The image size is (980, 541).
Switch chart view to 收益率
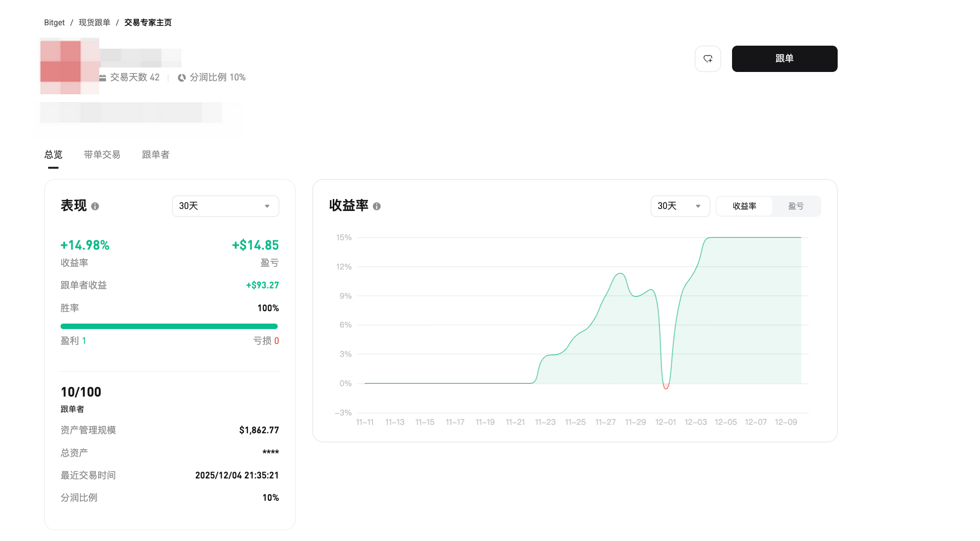pos(744,206)
